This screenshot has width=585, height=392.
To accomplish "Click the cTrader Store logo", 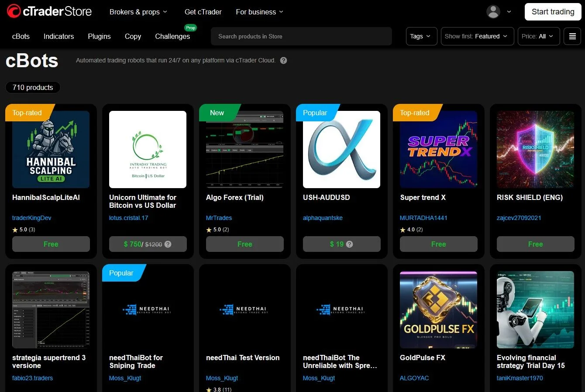I will 49,12.
